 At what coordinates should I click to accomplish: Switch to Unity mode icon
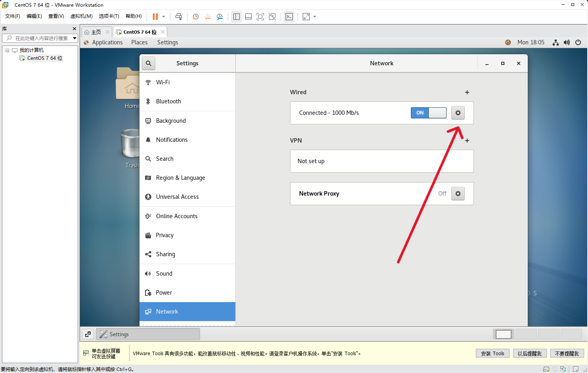(x=272, y=17)
